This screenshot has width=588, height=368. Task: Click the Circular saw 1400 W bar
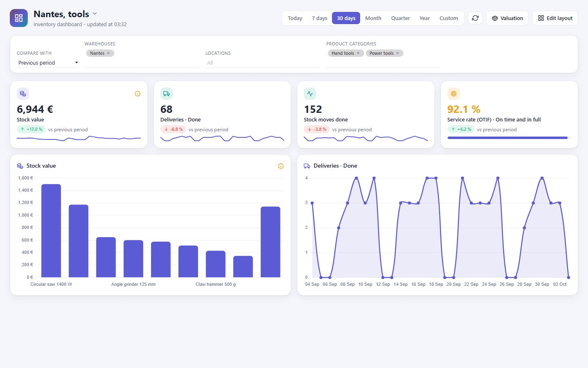click(x=51, y=231)
